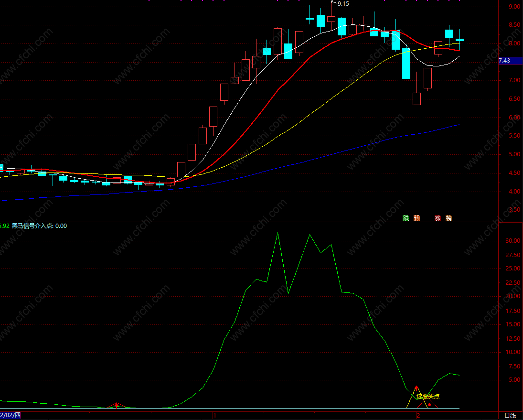This screenshot has width=523, height=420.
Task: Click the 4.00 value on the price axis
Action: coord(514,192)
